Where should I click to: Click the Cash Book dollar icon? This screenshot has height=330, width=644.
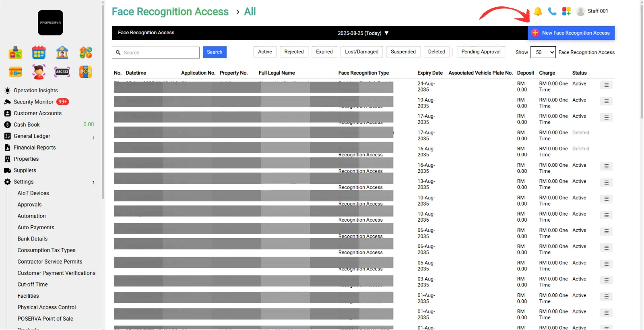point(7,125)
